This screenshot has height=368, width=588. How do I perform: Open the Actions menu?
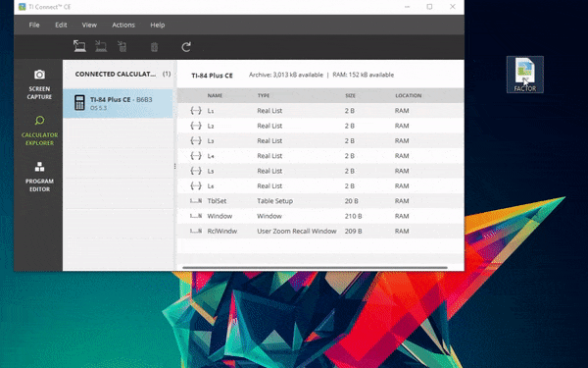(x=123, y=25)
